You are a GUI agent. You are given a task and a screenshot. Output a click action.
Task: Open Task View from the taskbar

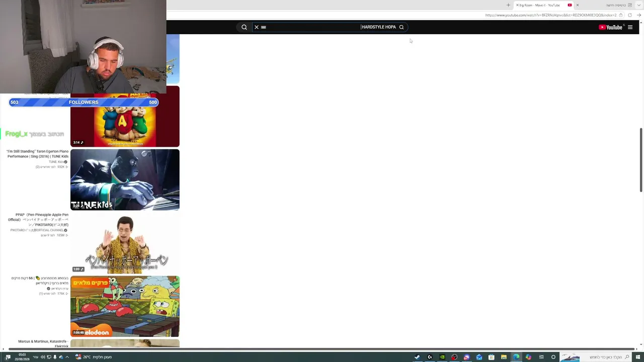541,357
